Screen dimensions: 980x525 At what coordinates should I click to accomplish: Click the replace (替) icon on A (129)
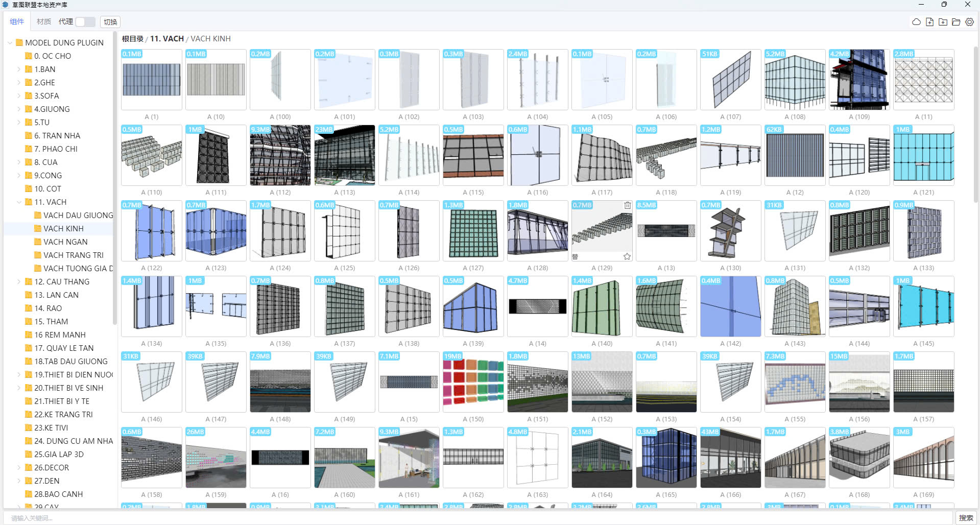click(575, 256)
